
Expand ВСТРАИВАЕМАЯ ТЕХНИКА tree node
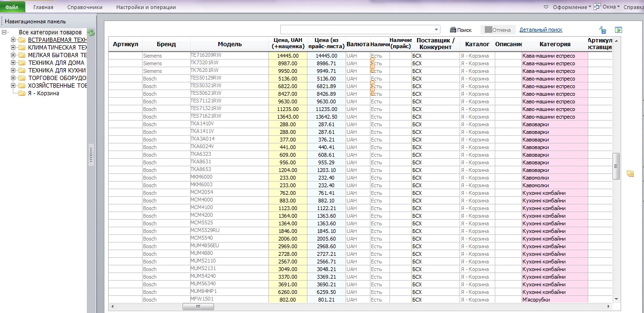point(13,40)
